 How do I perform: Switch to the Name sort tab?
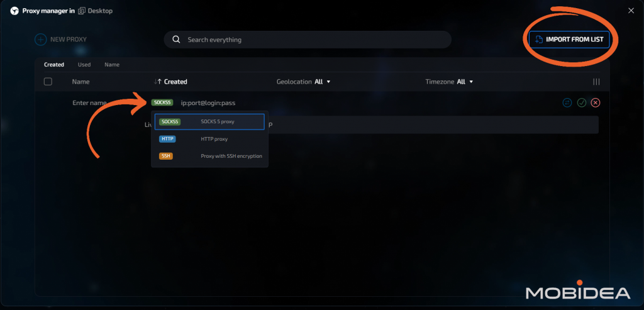[112, 65]
